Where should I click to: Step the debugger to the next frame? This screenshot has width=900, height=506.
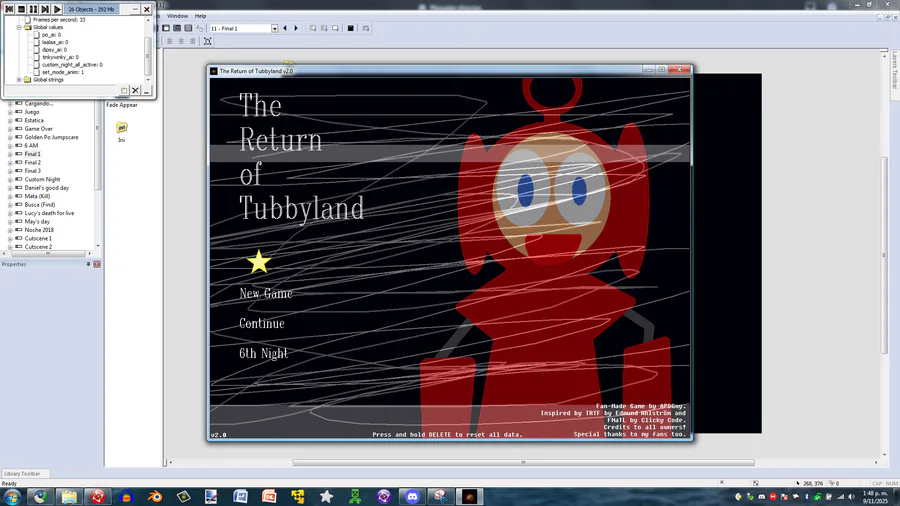[45, 9]
